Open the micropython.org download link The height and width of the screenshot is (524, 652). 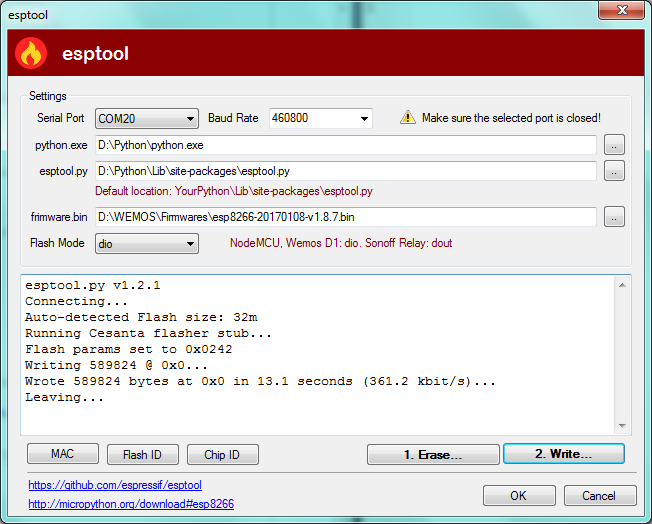pos(131,504)
